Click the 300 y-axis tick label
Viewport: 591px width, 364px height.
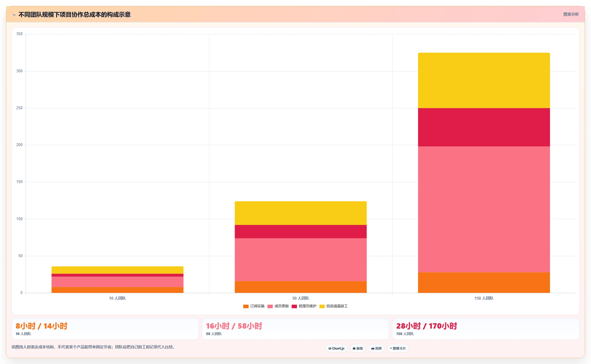click(19, 71)
